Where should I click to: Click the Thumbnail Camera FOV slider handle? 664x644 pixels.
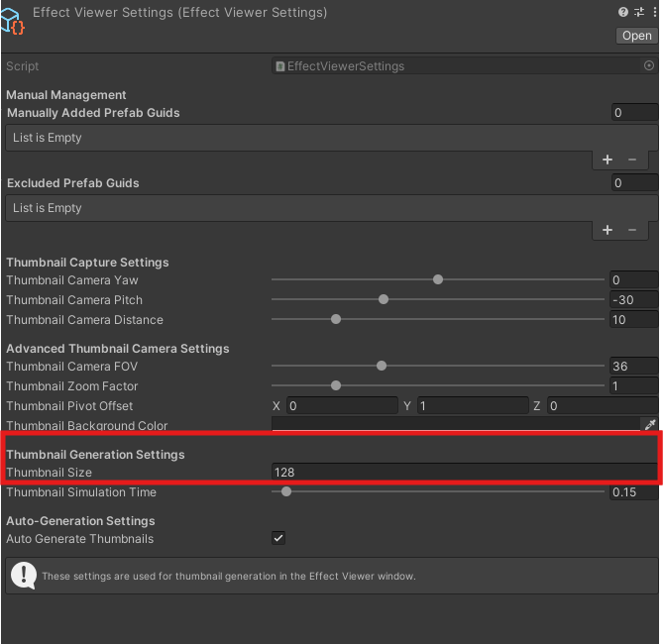[382, 367]
